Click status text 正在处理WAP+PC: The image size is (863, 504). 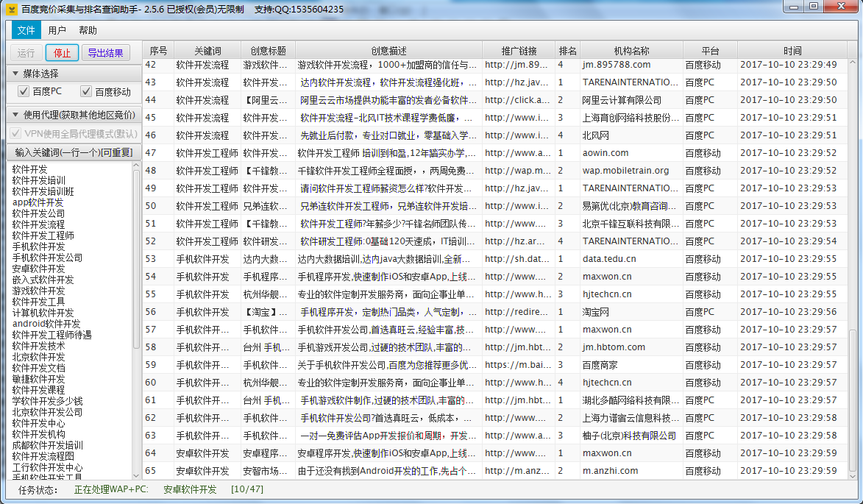111,489
